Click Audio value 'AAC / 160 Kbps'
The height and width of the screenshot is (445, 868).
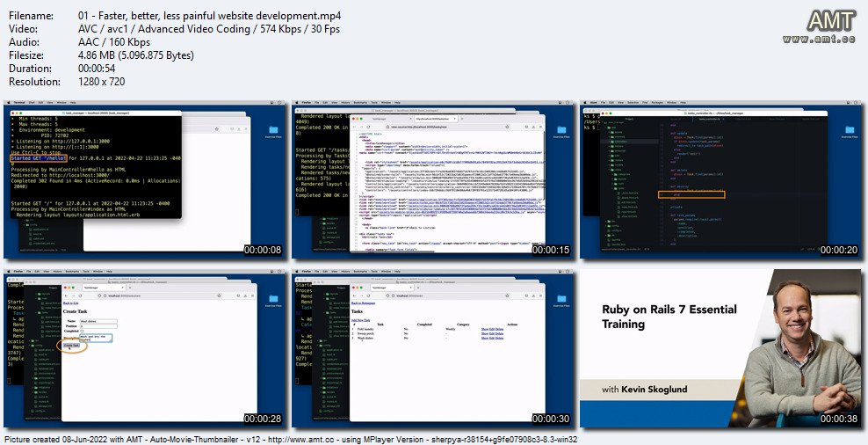[x=114, y=42]
